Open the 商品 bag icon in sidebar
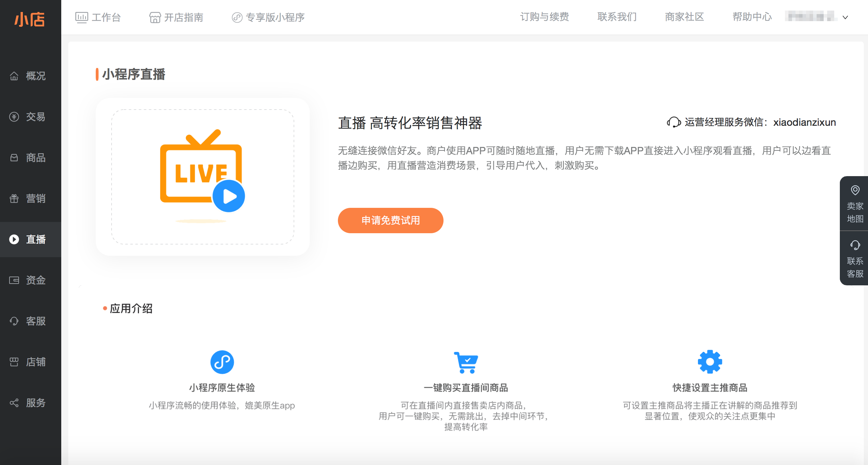 click(x=14, y=158)
